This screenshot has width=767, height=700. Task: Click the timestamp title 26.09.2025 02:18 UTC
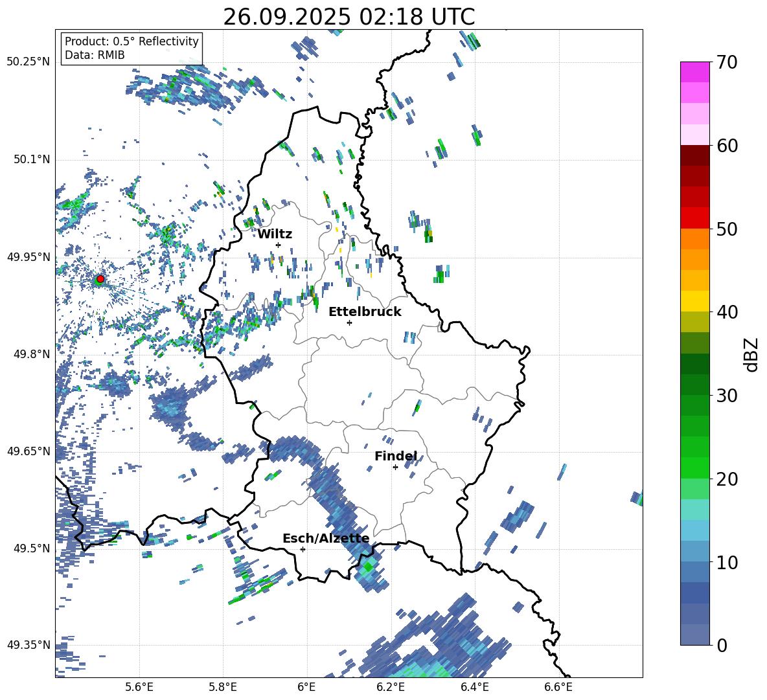(349, 17)
